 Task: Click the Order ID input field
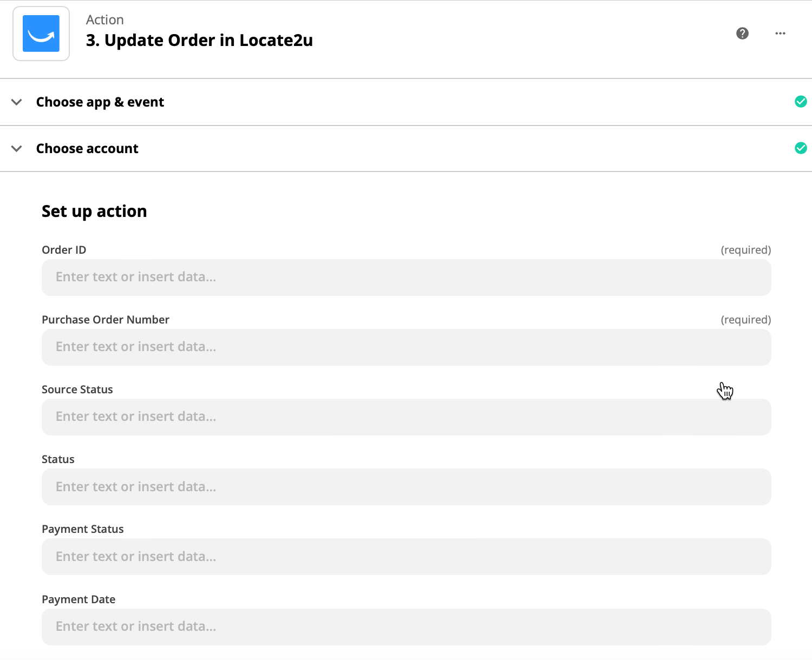[407, 278]
